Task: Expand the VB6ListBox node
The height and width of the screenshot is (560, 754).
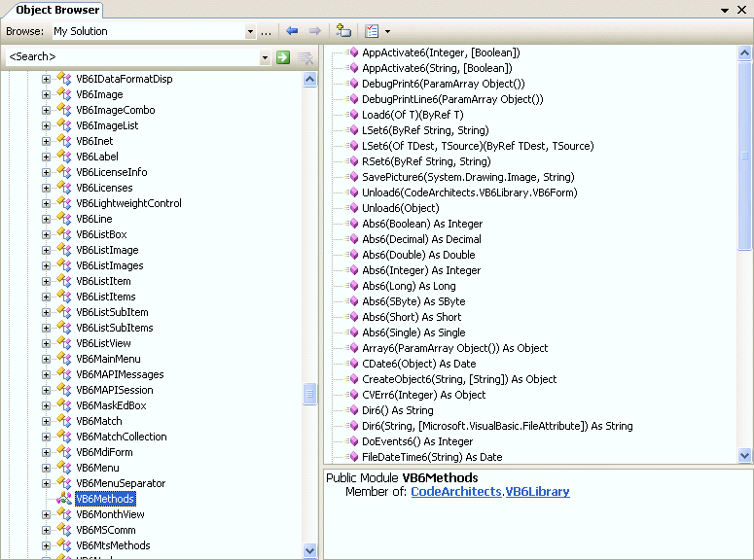Action: click(x=46, y=234)
